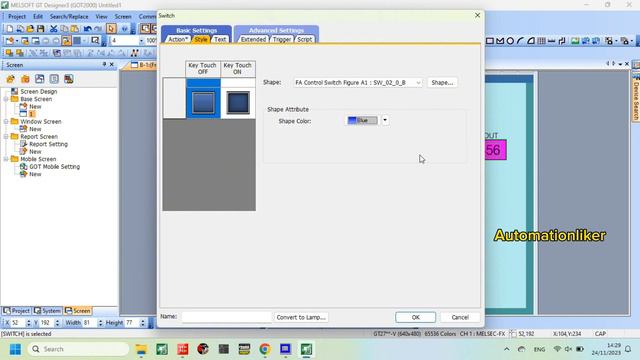Open the Shape selection combo box
This screenshot has width=640, height=360.
point(358,82)
